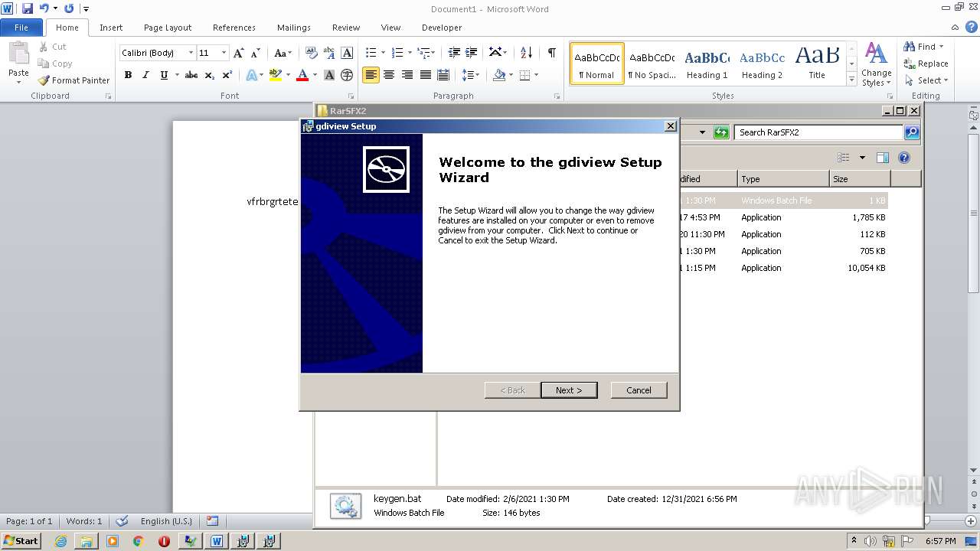Toggle Italic formatting
The width and height of the screenshot is (980, 551).
point(145,75)
